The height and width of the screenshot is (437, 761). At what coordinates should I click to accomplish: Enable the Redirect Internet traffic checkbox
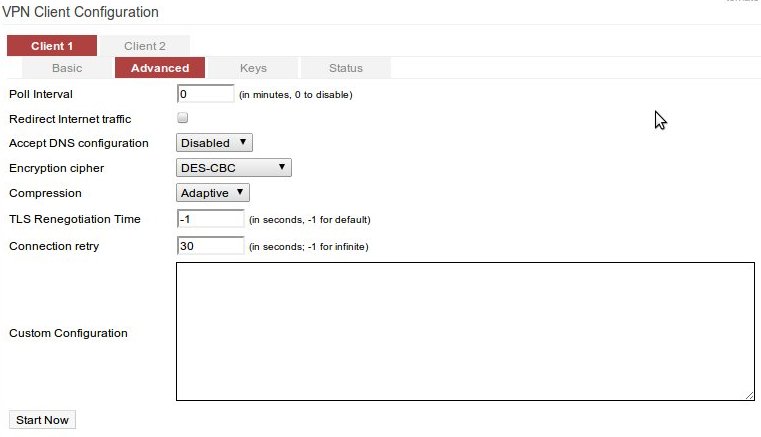(182, 118)
